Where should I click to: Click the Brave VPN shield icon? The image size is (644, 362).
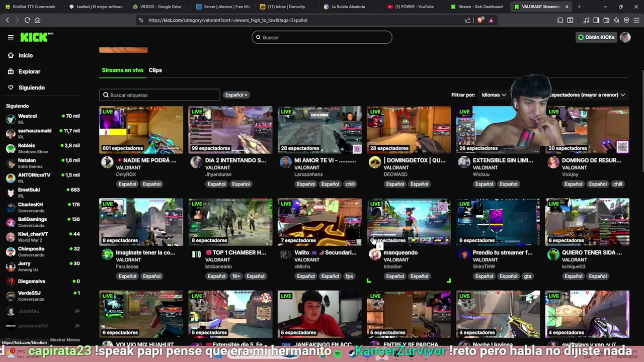pos(626,20)
